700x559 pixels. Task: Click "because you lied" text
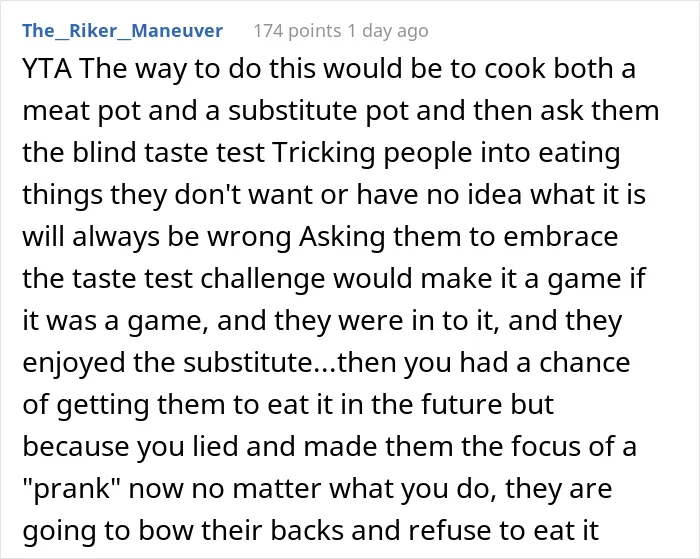pos(130,446)
